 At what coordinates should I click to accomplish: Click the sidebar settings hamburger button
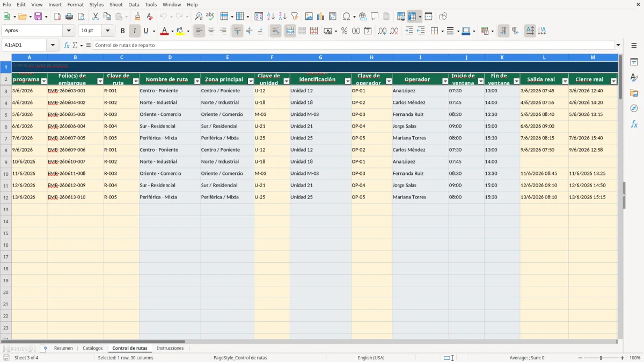(x=634, y=45)
